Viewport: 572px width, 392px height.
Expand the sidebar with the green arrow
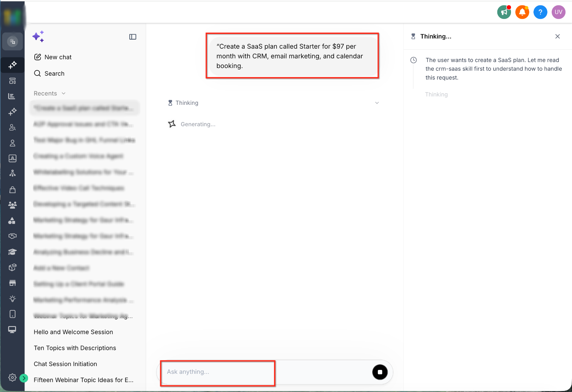24,378
